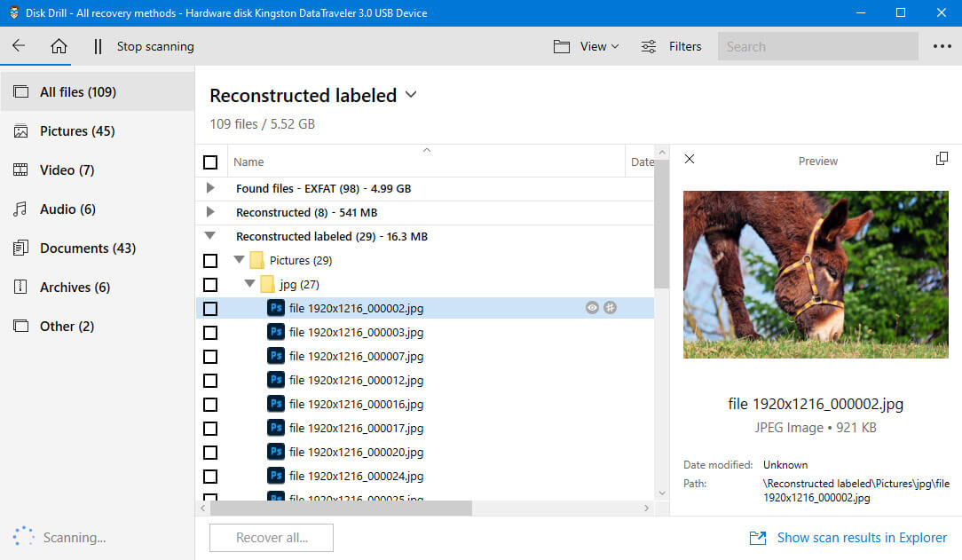Click Show scan results in Explorer

(x=861, y=537)
